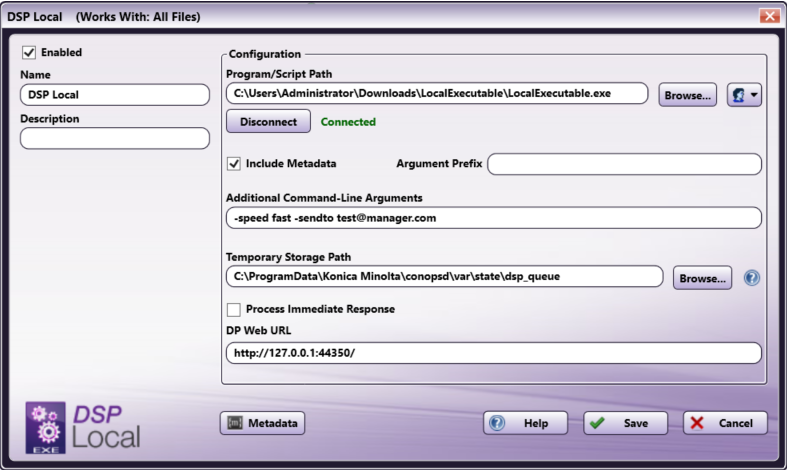
Task: Click the DSP Local EXE logo icon
Action: tap(47, 425)
